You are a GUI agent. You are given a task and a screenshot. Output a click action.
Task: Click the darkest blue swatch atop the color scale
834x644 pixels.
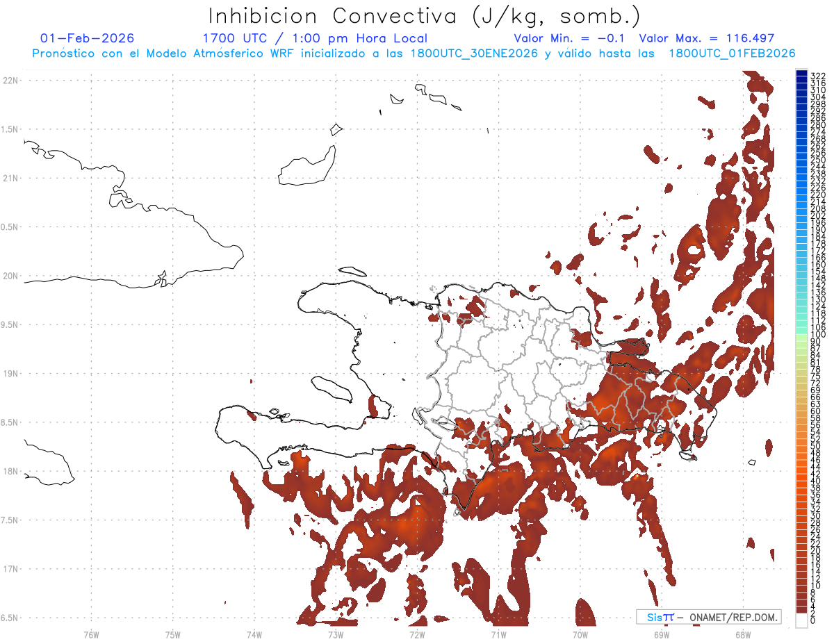click(802, 74)
